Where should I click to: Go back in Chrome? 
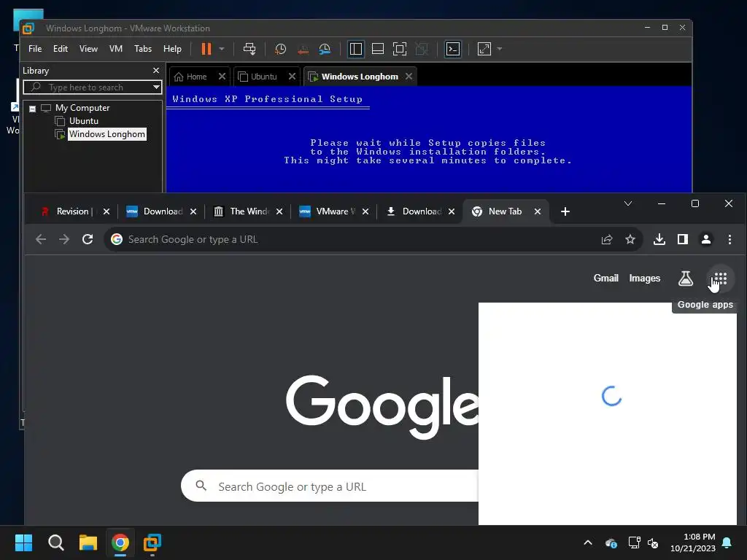tap(41, 239)
